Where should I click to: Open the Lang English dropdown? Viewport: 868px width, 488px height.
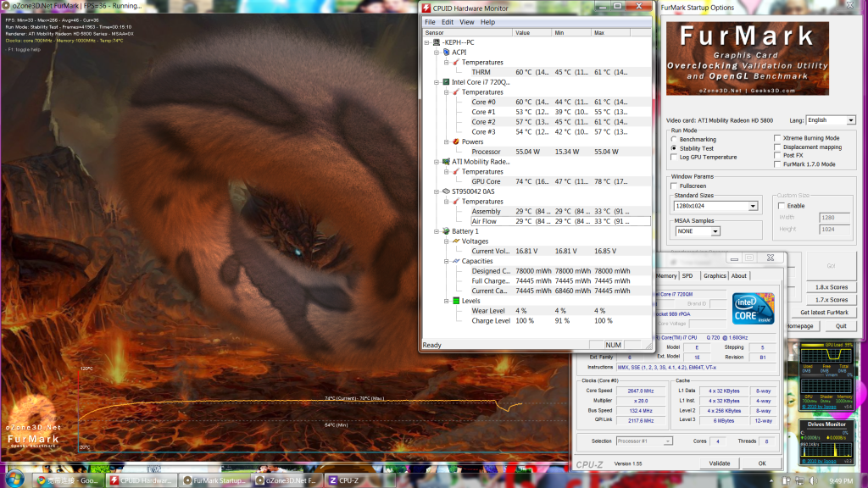pyautogui.click(x=831, y=120)
